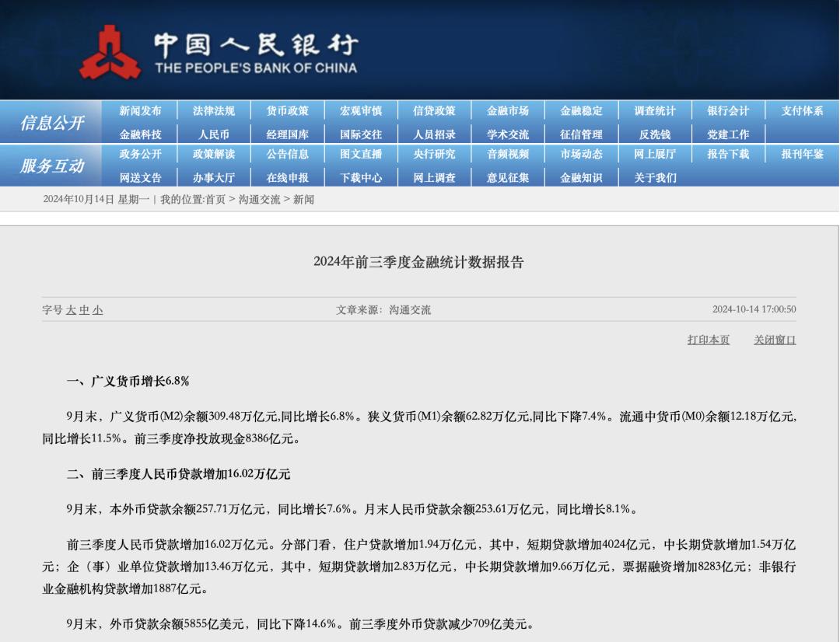
Task: Open 市场动态 navigation item
Action: 581,154
